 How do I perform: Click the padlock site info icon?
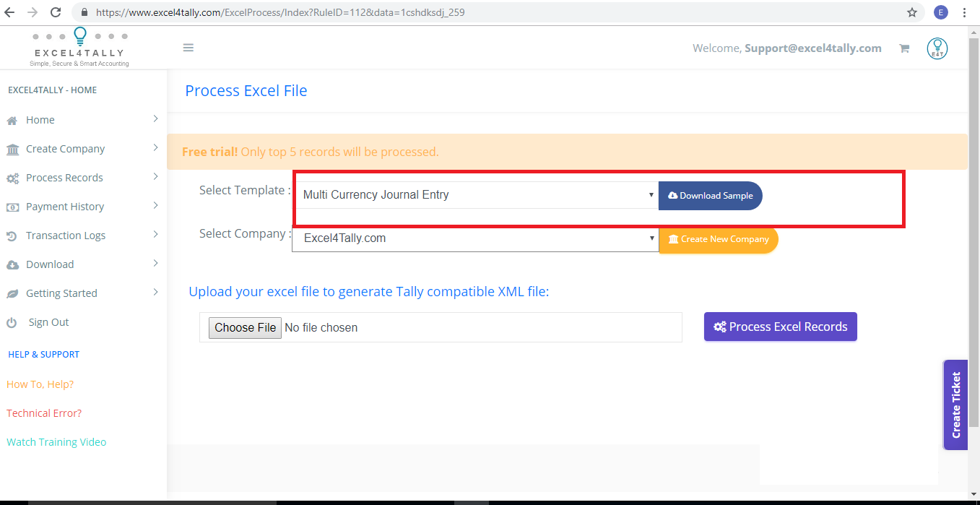[84, 12]
